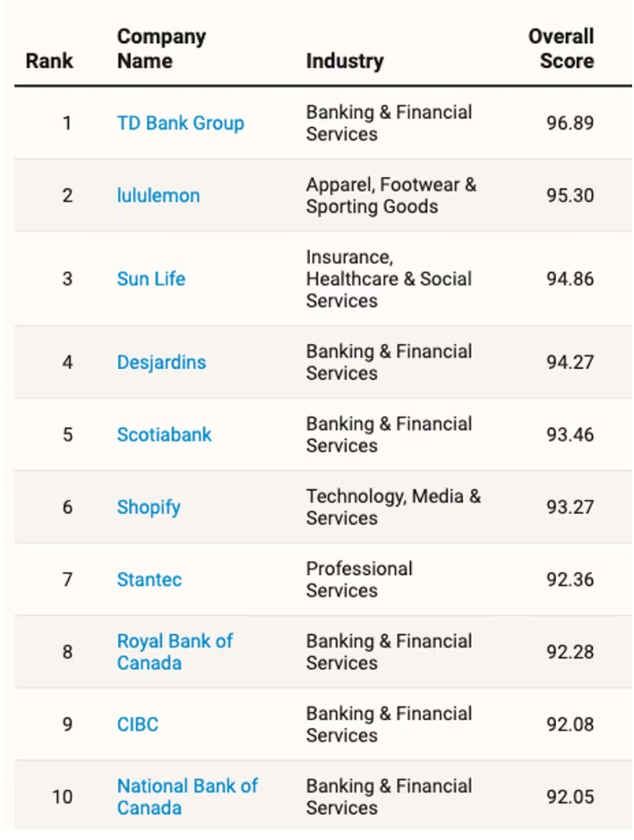Click the Rank column header
The image size is (634, 840).
[x=49, y=61]
